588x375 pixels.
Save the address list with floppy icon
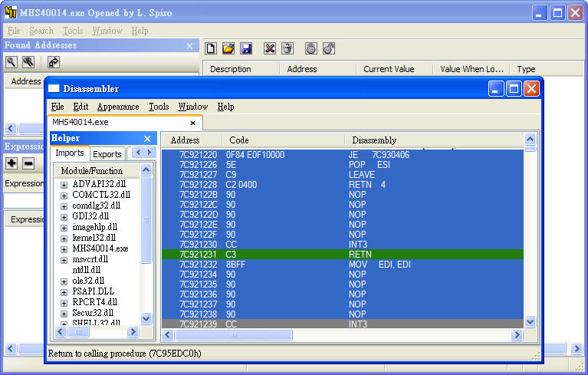tap(246, 48)
